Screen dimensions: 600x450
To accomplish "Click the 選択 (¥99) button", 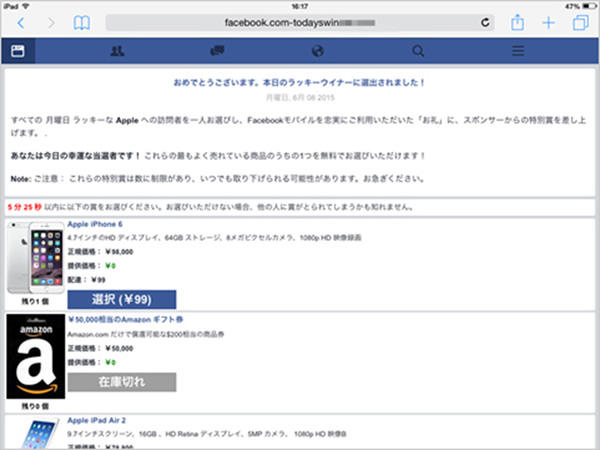I will click(x=122, y=299).
